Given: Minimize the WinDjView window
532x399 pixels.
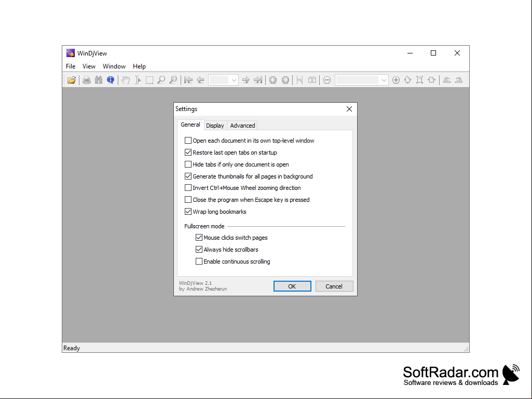Looking at the screenshot, I should point(410,53).
